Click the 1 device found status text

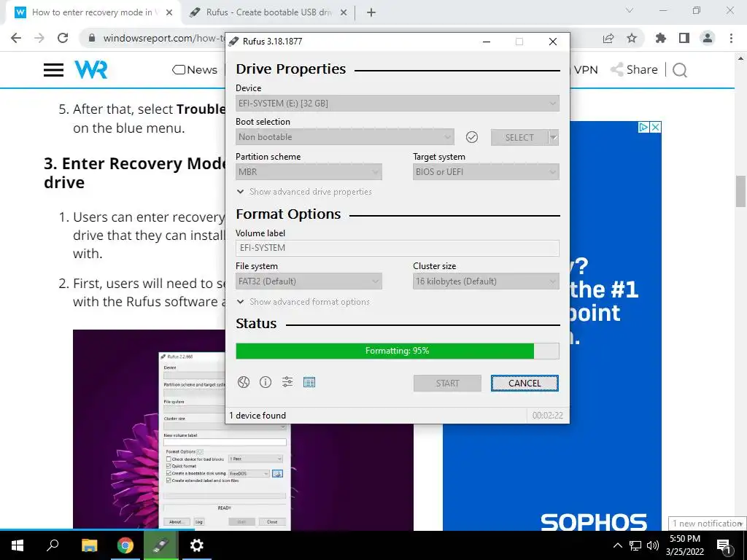tap(258, 416)
